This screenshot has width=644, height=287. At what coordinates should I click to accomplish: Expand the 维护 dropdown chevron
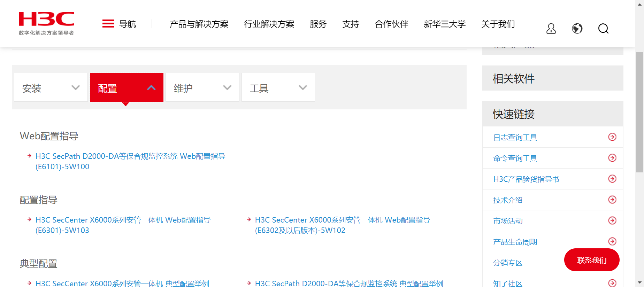click(x=227, y=87)
